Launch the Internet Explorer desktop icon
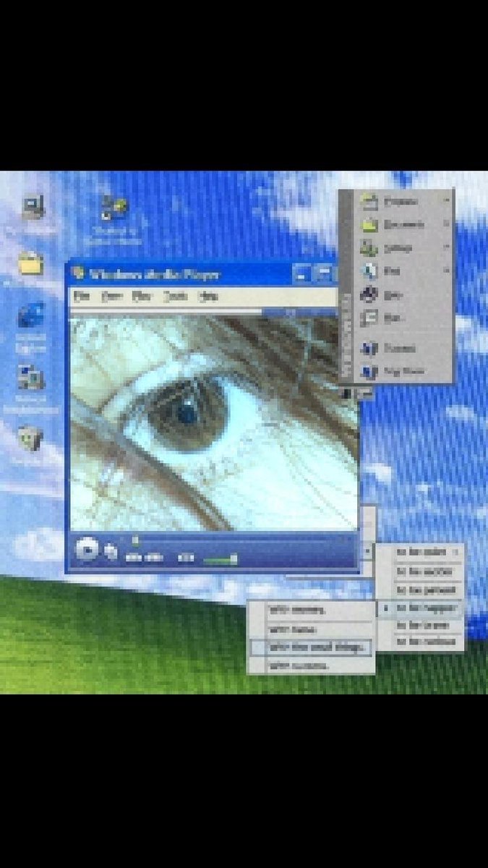488x868 pixels. click(30, 316)
